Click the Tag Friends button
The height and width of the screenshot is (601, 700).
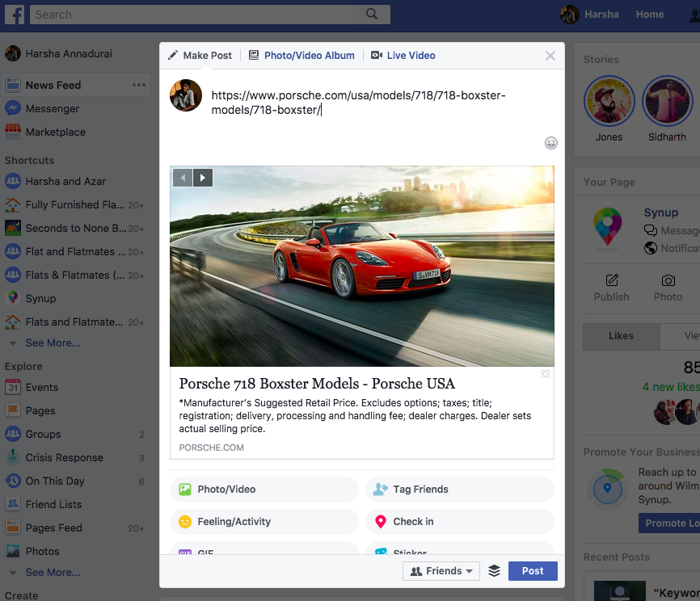click(x=459, y=489)
